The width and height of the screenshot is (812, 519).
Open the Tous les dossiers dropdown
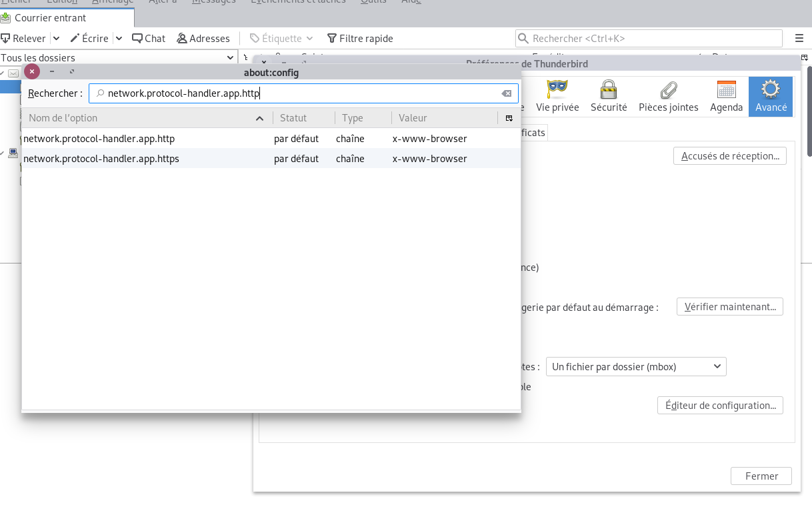(x=119, y=58)
